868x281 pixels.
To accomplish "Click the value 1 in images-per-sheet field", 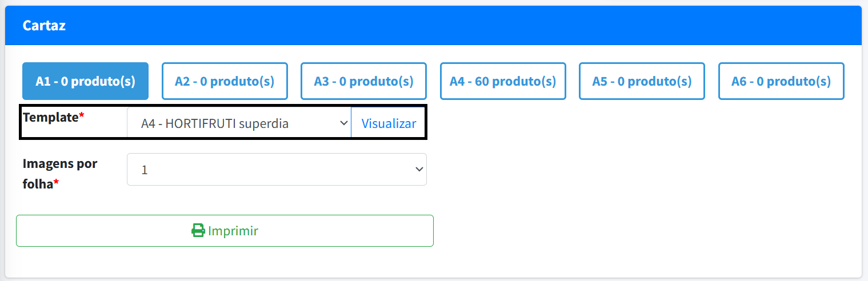I will click(145, 170).
